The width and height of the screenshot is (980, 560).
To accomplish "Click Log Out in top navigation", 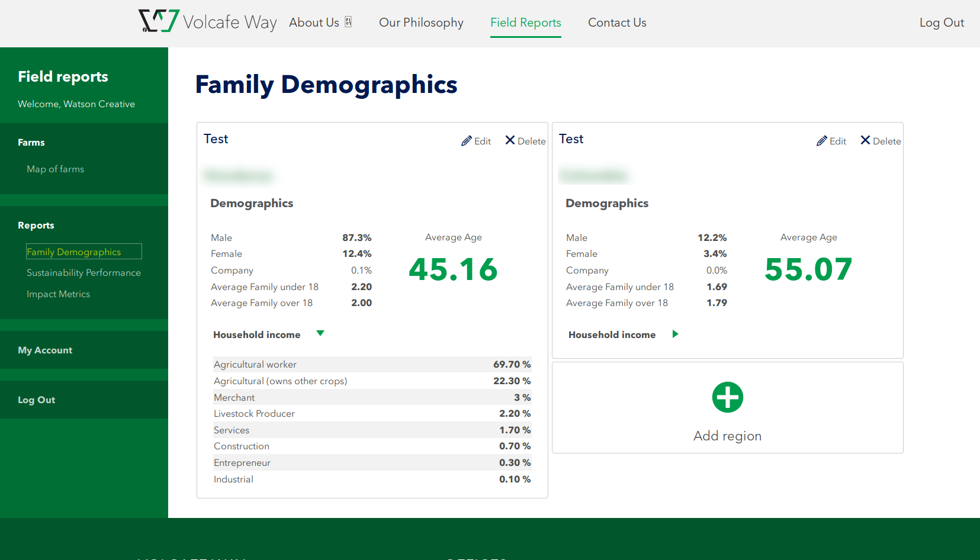I will click(x=942, y=22).
